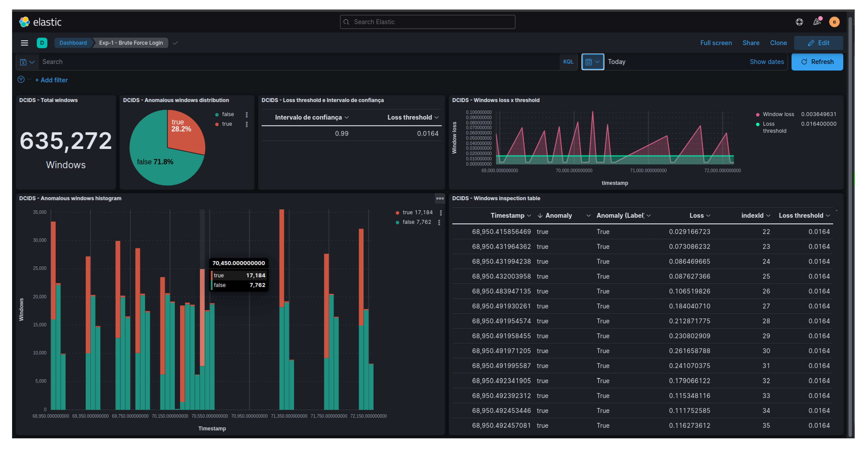Toggle the KQL query language switch
This screenshot has height=450, width=868.
(x=568, y=62)
